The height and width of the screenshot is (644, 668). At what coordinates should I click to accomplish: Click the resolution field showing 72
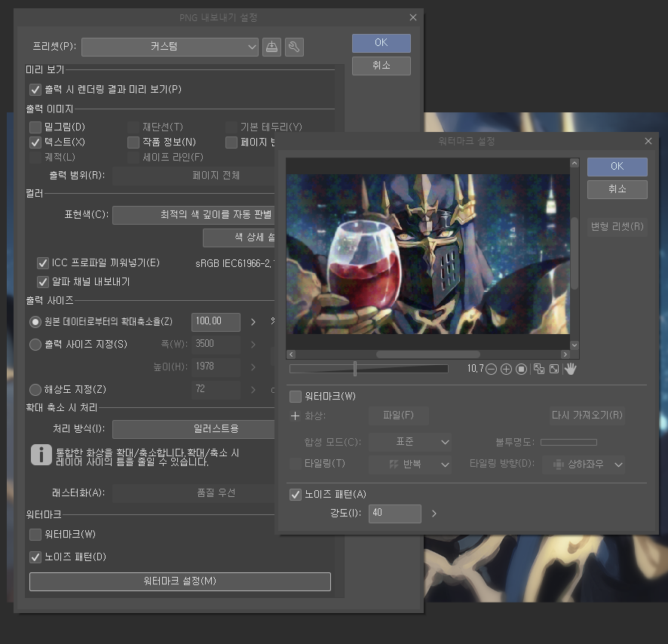pyautogui.click(x=216, y=390)
